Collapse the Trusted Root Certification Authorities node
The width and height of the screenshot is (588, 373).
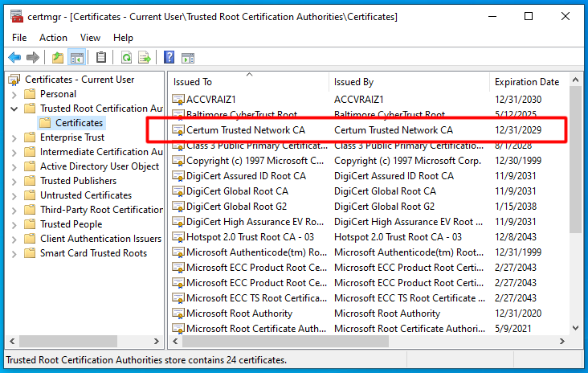point(14,109)
